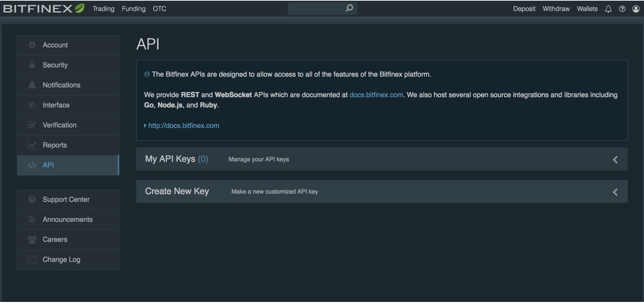The width and height of the screenshot is (644, 304).
Task: Open the help question mark icon
Action: [622, 9]
